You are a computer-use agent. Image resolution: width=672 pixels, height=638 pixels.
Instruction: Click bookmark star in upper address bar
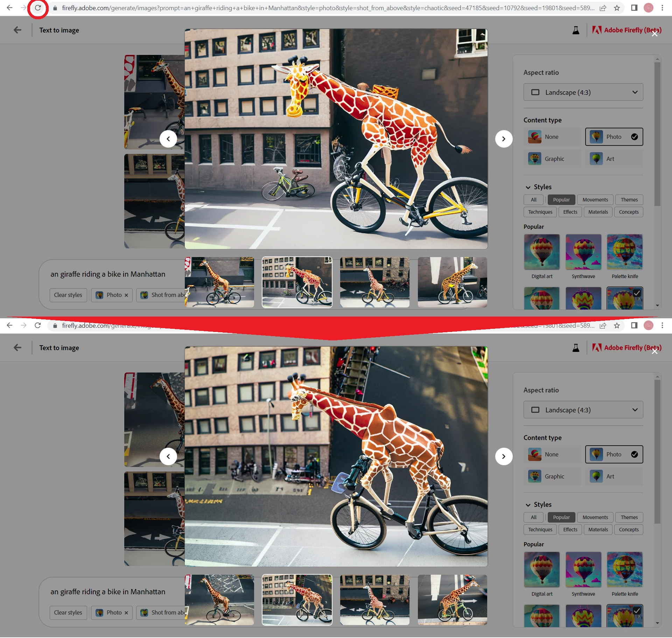(x=617, y=8)
